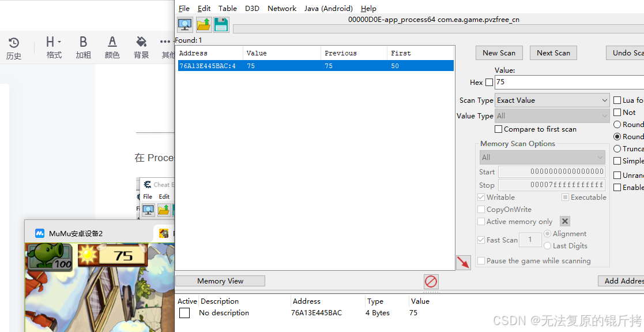644x332 pixels.
Task: Open the File menu
Action: [184, 8]
